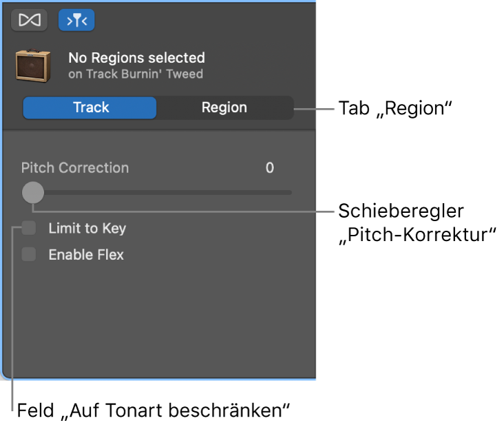Enable the Limit to Key checkbox

pyautogui.click(x=29, y=228)
